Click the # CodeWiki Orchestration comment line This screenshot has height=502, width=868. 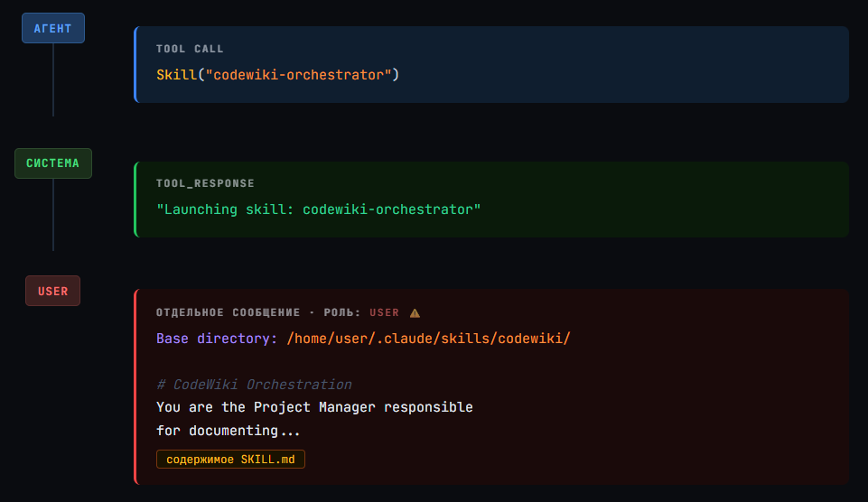pyautogui.click(x=254, y=385)
